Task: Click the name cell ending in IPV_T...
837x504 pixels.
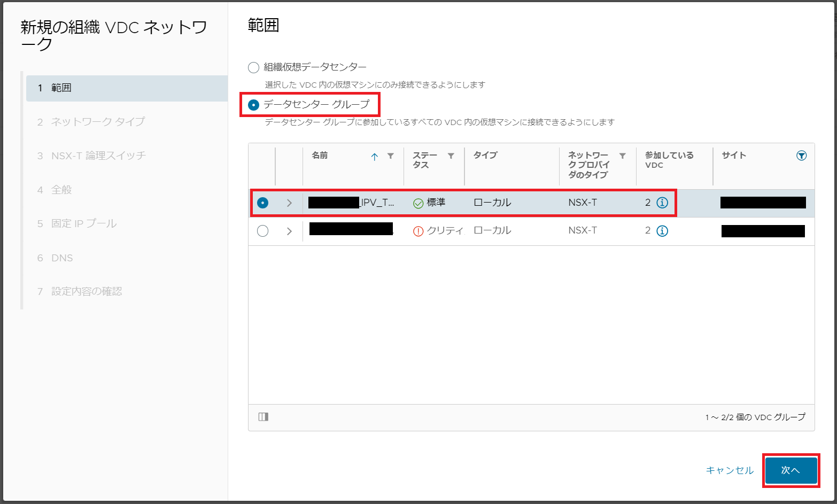Action: [x=351, y=203]
